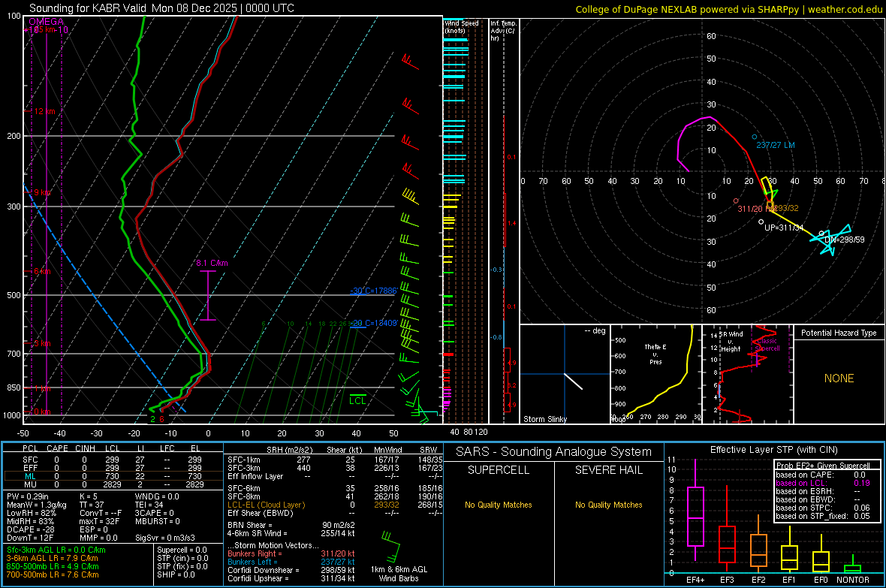886x588 pixels.
Task: Click the 'based on CAPE: 0.0' line
Action: pos(821,475)
